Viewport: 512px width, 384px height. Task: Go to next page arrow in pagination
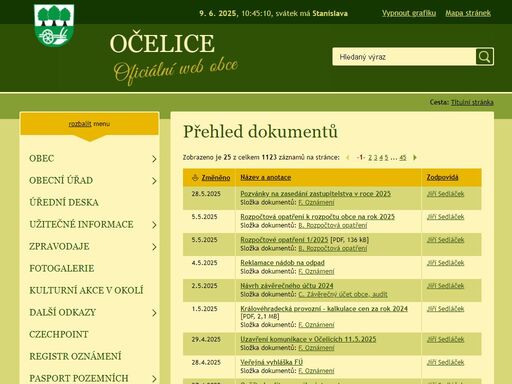click(x=415, y=157)
